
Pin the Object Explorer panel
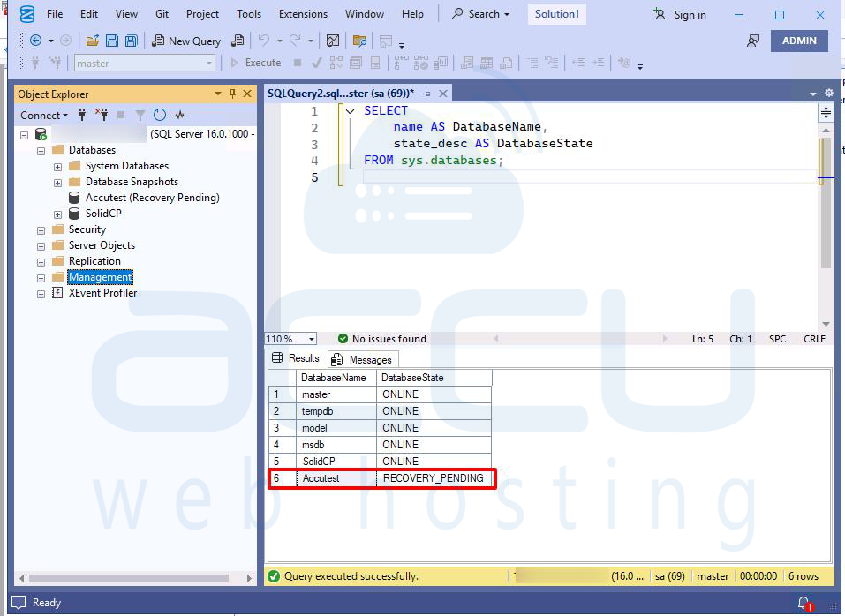click(x=233, y=94)
